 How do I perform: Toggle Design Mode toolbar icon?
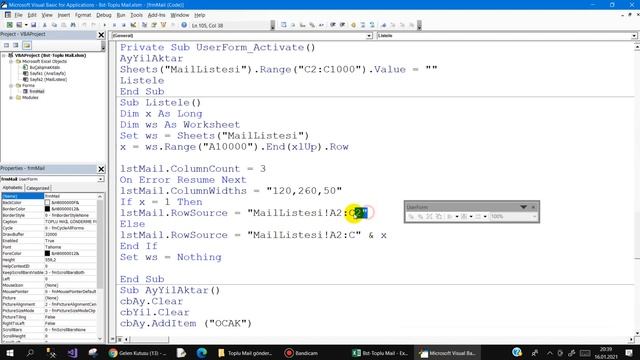point(133,25)
